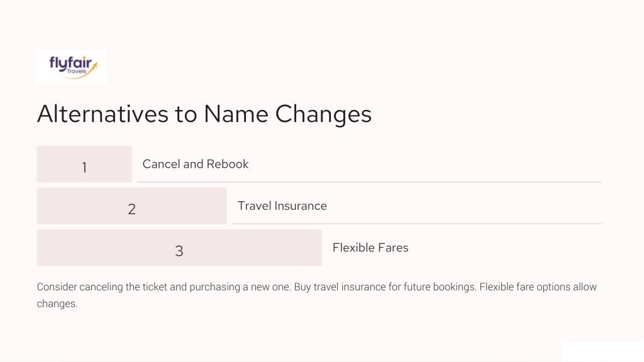This screenshot has height=362, width=644.
Task: Click the Flexible fare options allow text
Action: [x=538, y=287]
